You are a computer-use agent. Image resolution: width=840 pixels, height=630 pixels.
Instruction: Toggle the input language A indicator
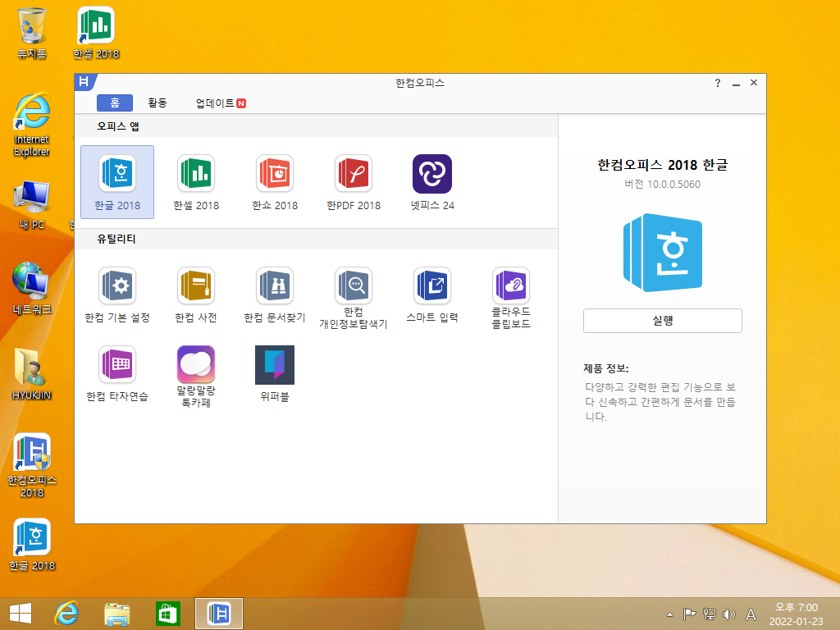[x=751, y=614]
